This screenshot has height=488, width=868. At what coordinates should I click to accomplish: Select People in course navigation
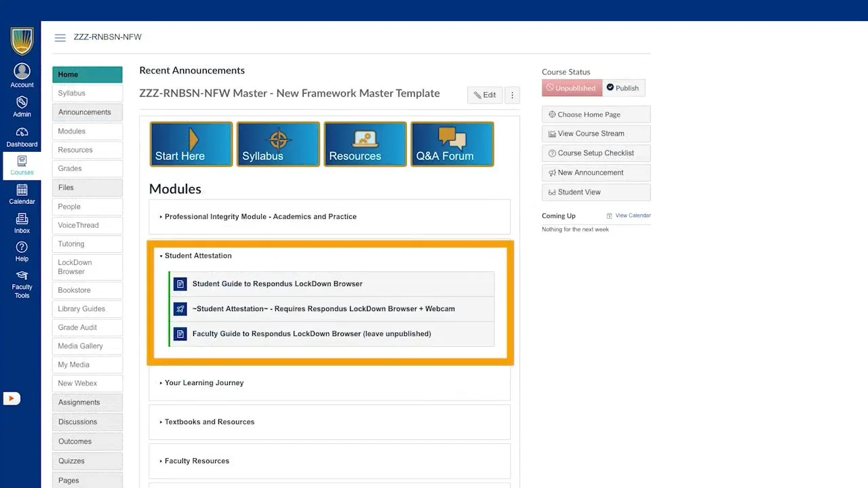pos(87,207)
